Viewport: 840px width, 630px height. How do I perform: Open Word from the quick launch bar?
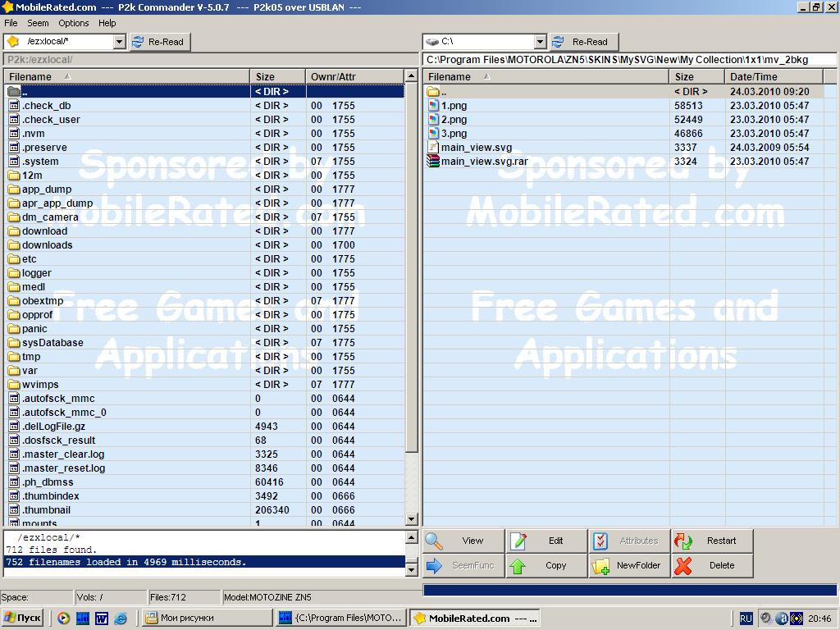point(101,619)
